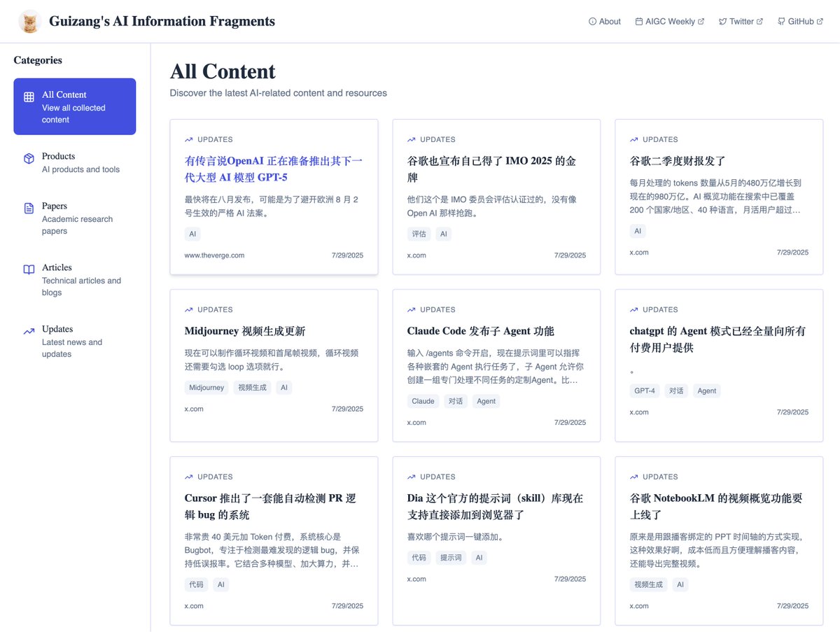Click the Twitter bird icon

point(722,22)
